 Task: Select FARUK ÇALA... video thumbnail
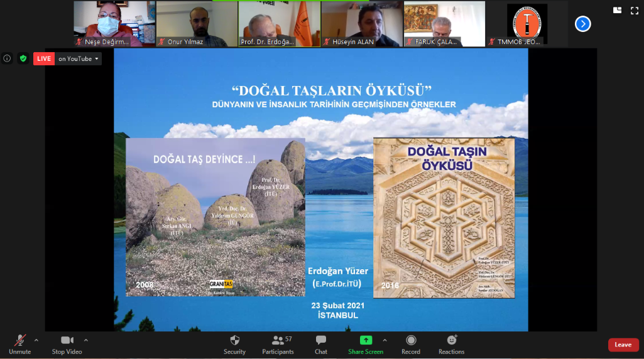(445, 23)
